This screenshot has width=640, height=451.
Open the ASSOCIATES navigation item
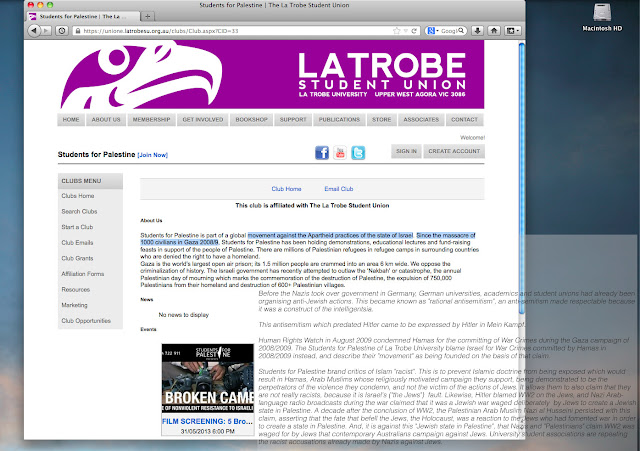pyautogui.click(x=421, y=120)
